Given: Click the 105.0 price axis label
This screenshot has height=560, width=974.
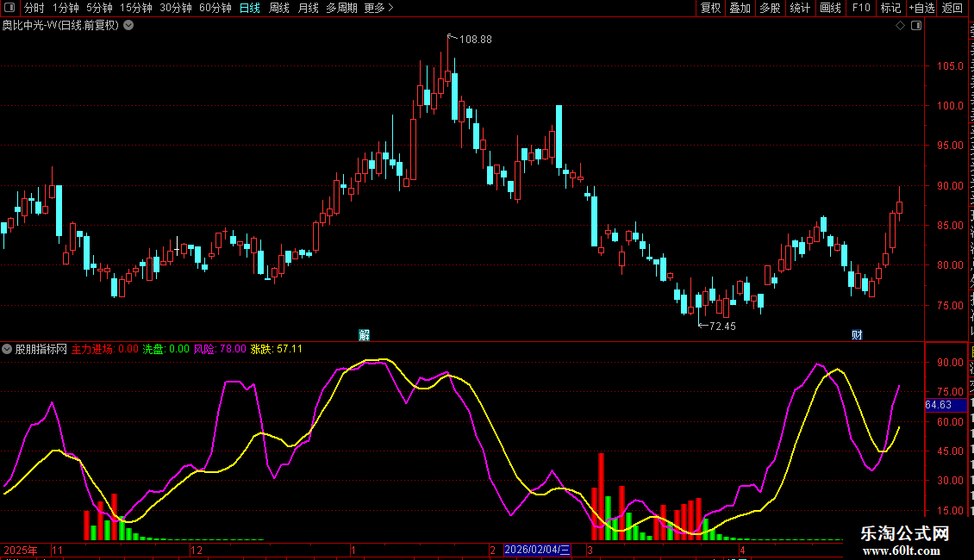Looking at the screenshot, I should tap(950, 65).
